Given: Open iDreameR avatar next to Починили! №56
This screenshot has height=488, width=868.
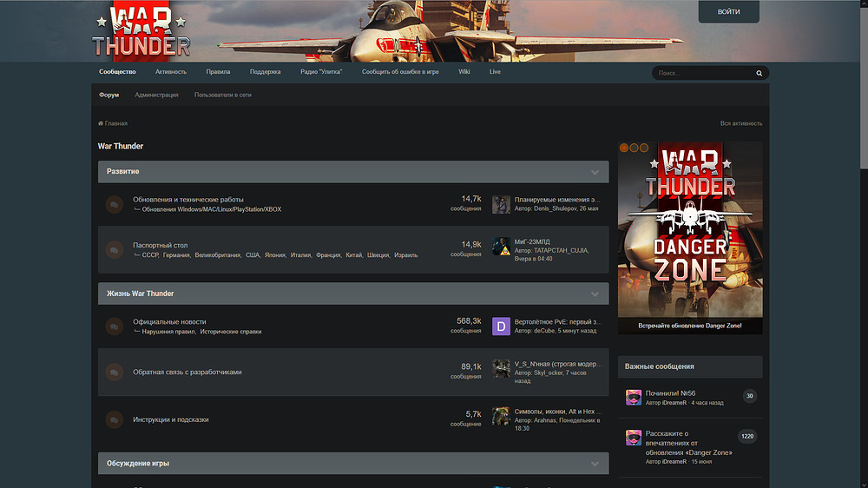Looking at the screenshot, I should tap(634, 397).
